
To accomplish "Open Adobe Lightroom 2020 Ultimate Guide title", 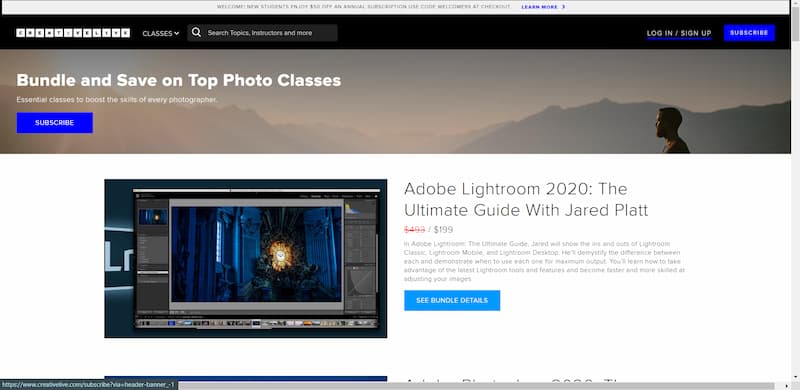I will [526, 199].
